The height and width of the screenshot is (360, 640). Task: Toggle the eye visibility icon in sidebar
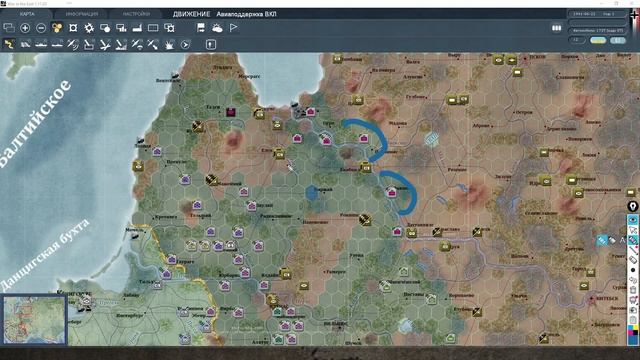click(x=633, y=220)
